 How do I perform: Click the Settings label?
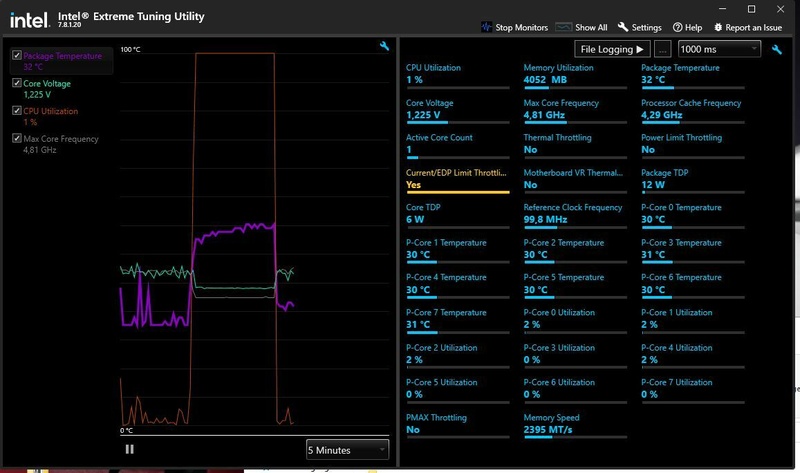click(646, 28)
